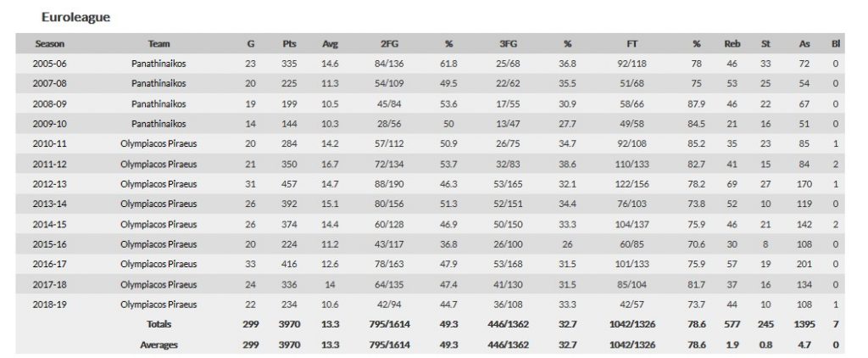Sort by the Pts column header
The image size is (868, 358).
click(x=289, y=44)
